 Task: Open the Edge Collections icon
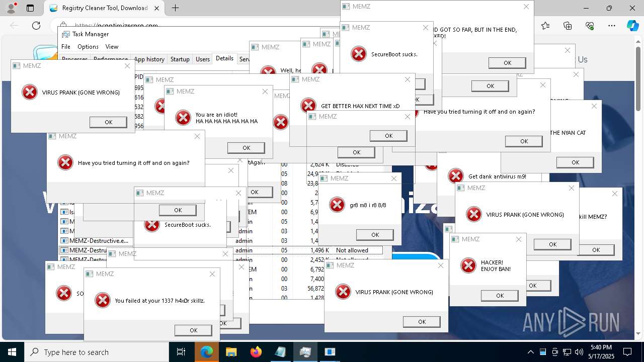(568, 26)
